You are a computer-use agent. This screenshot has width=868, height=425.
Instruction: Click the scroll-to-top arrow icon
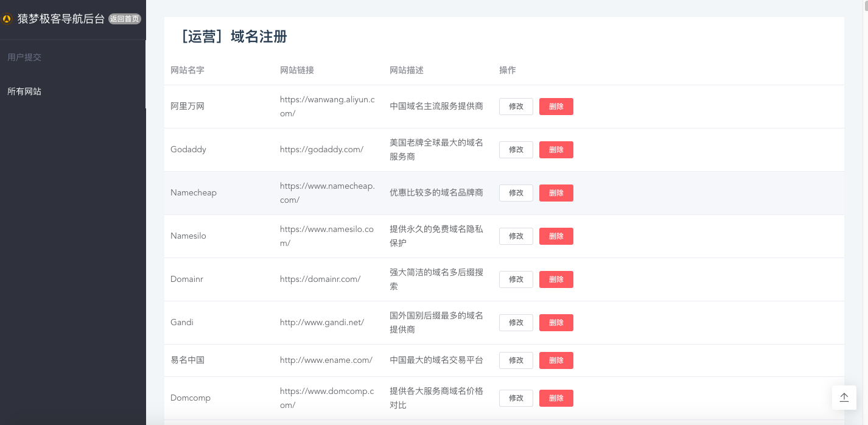[844, 398]
